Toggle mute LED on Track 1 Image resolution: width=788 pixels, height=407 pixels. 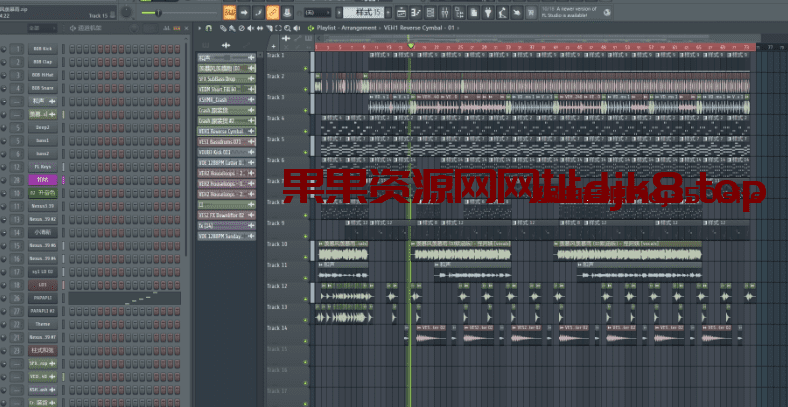coord(306,66)
